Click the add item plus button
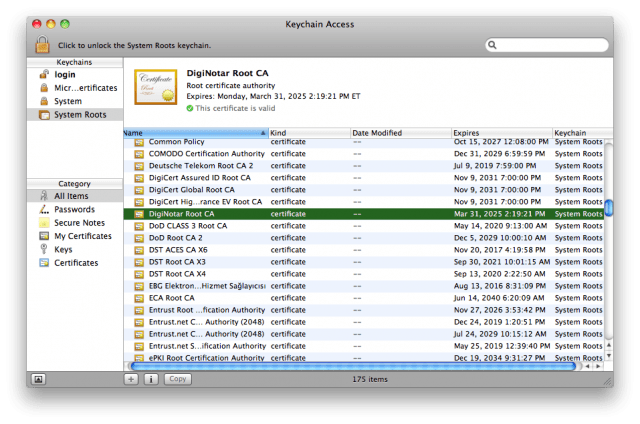This screenshot has width=640, height=424. (131, 379)
